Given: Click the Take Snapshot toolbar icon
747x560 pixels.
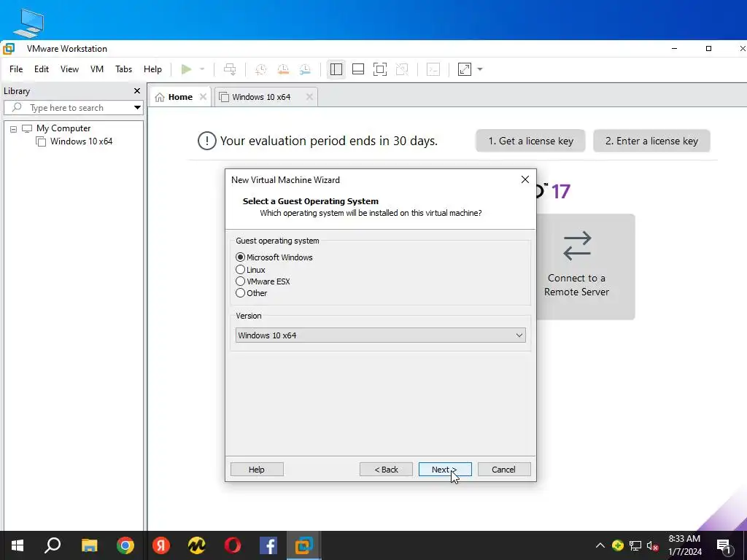Looking at the screenshot, I should (x=260, y=69).
